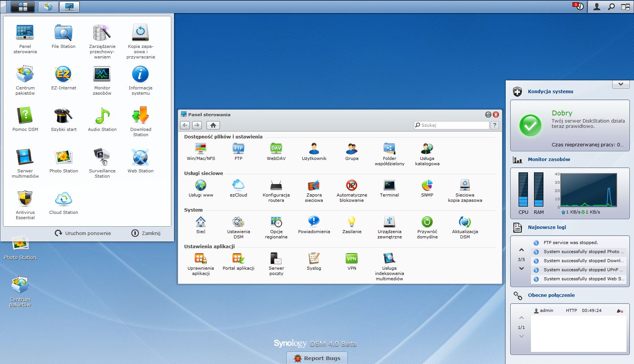Open Monitor zasobów from the main menu
Viewport: 634px width, 364px height.
(x=102, y=80)
